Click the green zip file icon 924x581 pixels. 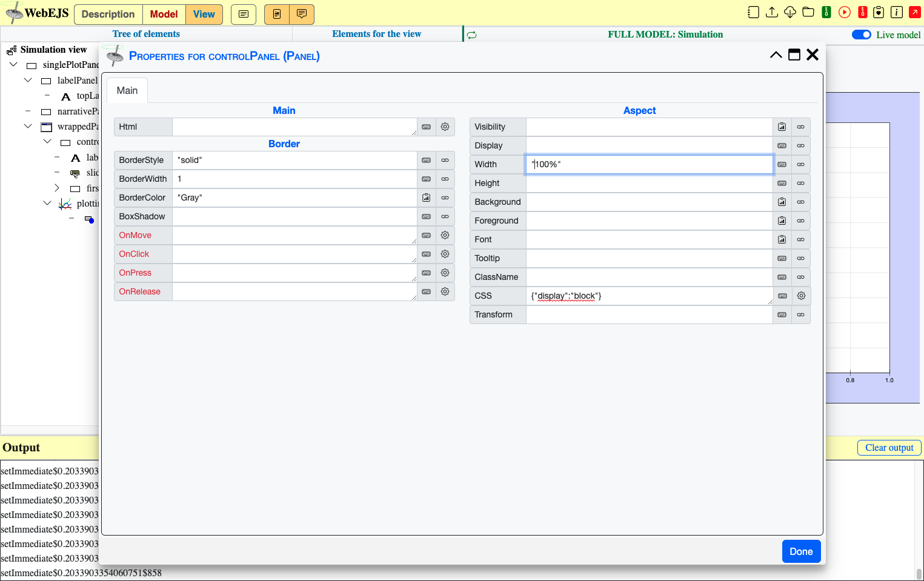pos(826,12)
